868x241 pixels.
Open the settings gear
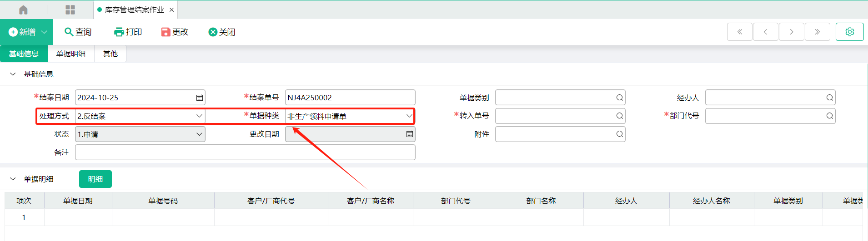[x=850, y=32]
